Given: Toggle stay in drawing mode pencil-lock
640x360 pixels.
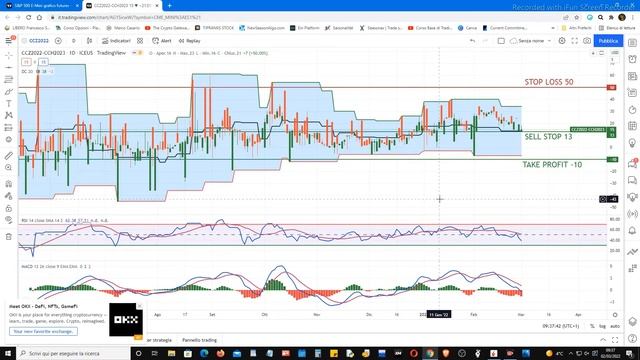Looking at the screenshot, I should pos(9,196).
